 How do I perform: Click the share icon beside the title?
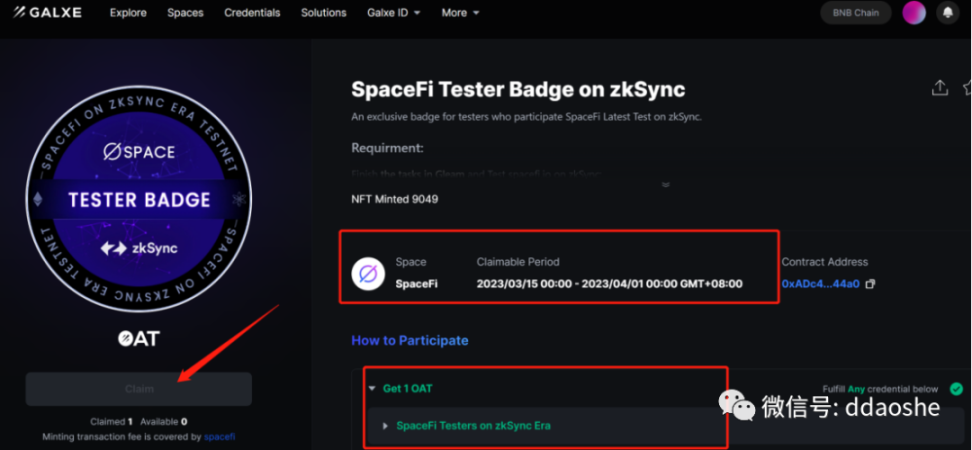[x=939, y=88]
